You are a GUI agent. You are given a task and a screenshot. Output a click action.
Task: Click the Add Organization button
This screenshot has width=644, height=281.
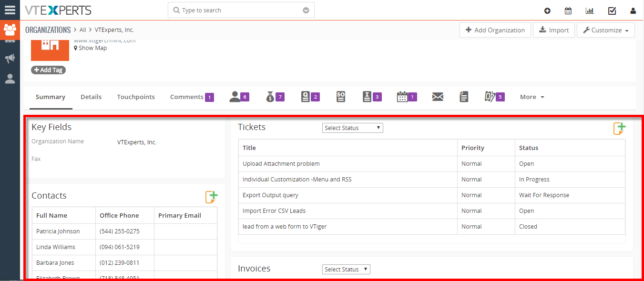click(495, 30)
